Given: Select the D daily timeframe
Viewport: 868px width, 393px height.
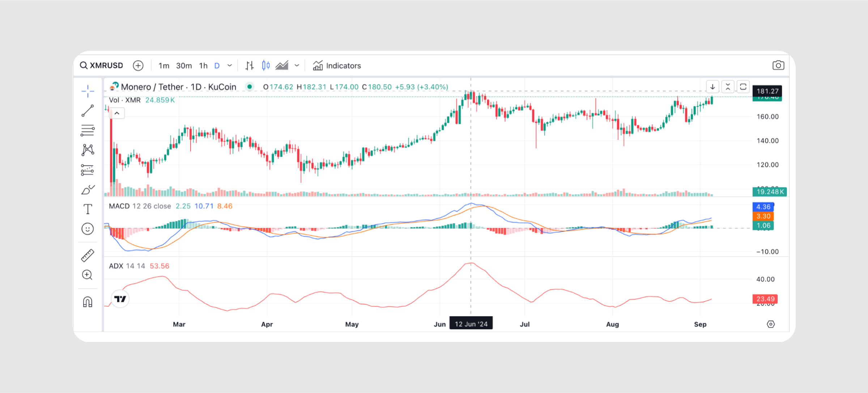Looking at the screenshot, I should 217,65.
